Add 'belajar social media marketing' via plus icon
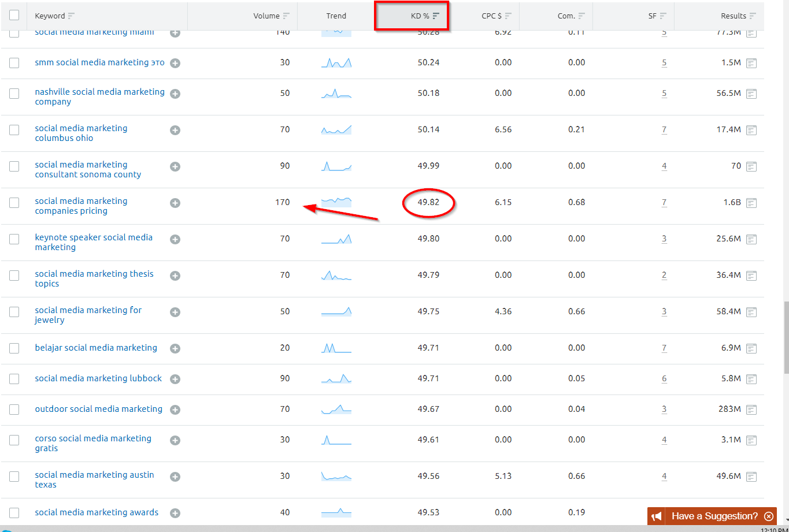This screenshot has width=789, height=532. [175, 348]
